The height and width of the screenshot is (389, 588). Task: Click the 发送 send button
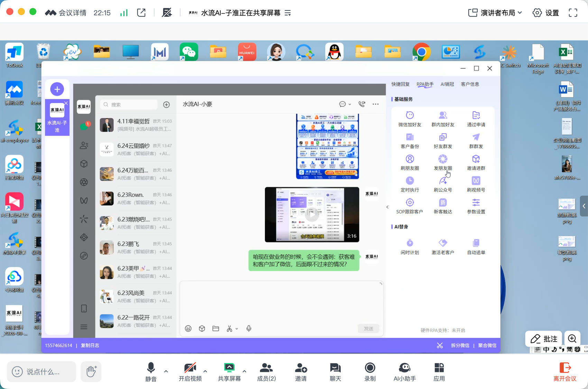(x=368, y=328)
